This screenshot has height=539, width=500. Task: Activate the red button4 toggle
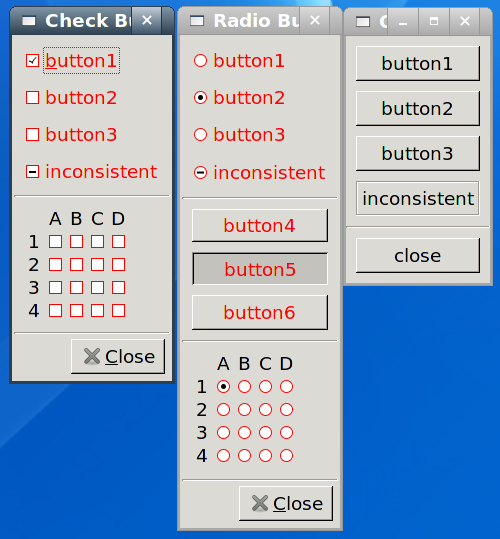click(260, 226)
